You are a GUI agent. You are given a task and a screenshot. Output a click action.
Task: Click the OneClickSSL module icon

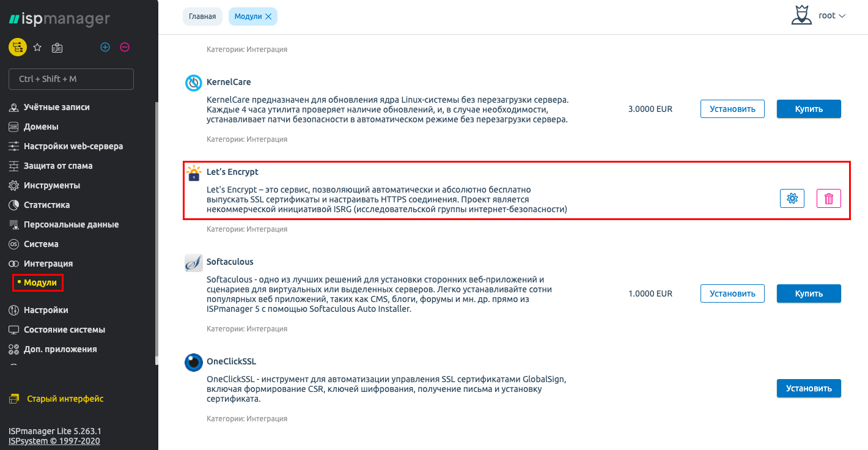tap(194, 363)
